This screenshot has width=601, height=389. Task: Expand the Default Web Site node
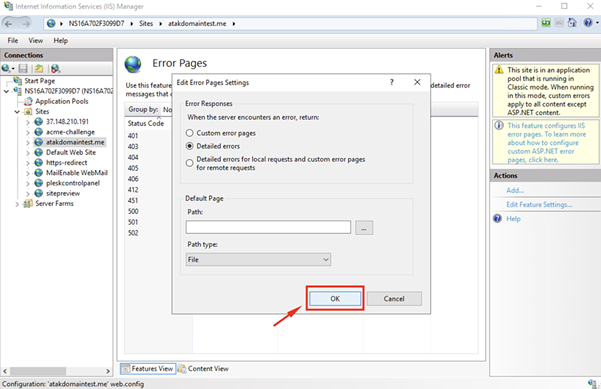[28, 153]
